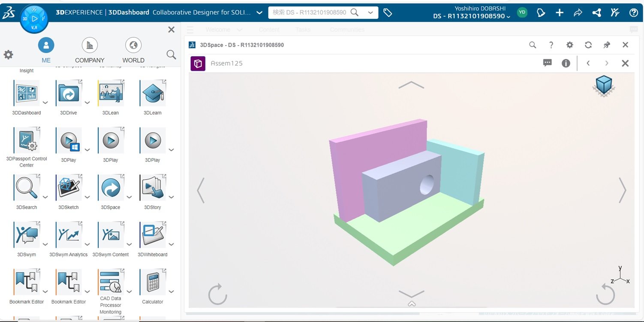This screenshot has height=322, width=644.
Task: Launch the 3DWhiteboard app
Action: pyautogui.click(x=153, y=235)
